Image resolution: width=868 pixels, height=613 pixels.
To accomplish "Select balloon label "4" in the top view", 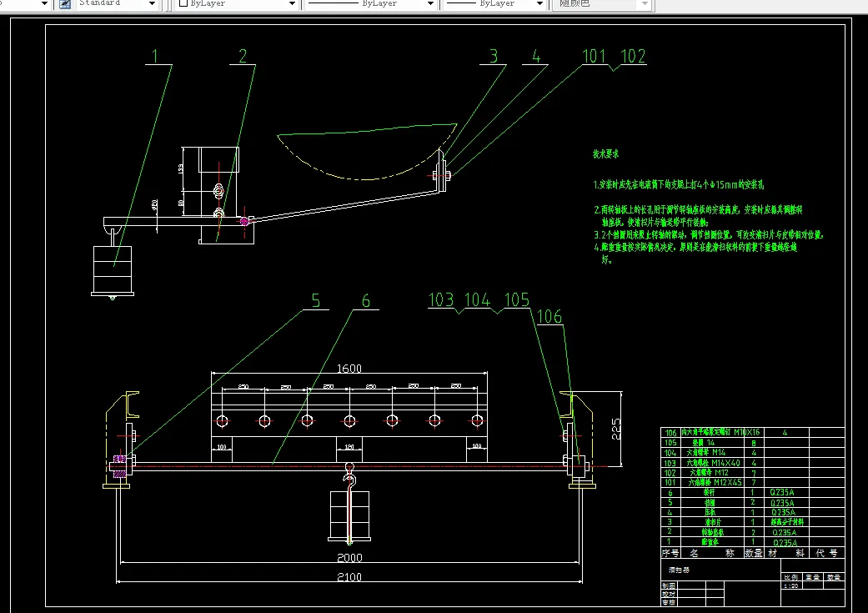I will tap(536, 56).
